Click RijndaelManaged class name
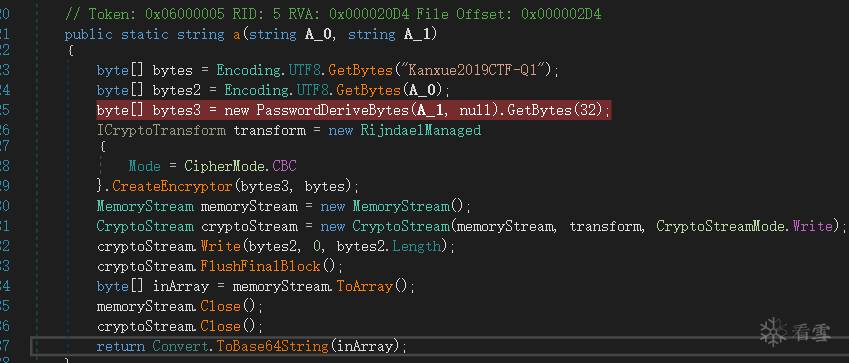Viewport: 849px width, 363px height. [x=421, y=131]
